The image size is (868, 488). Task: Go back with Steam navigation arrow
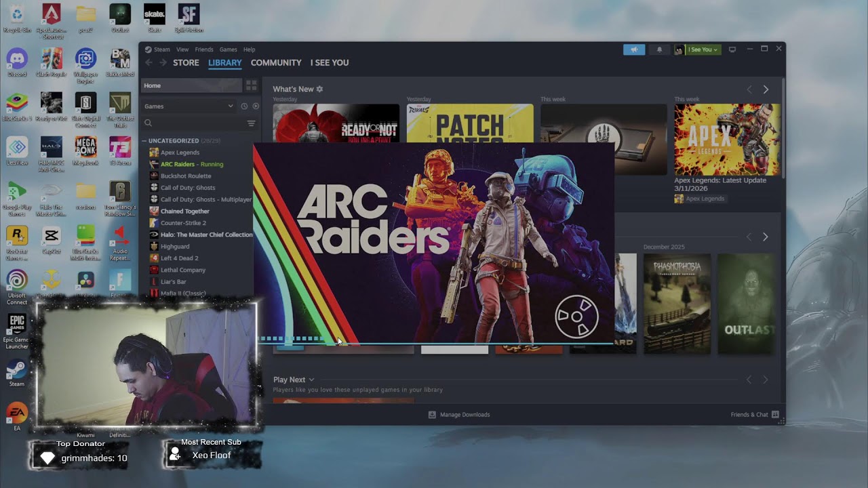point(149,62)
